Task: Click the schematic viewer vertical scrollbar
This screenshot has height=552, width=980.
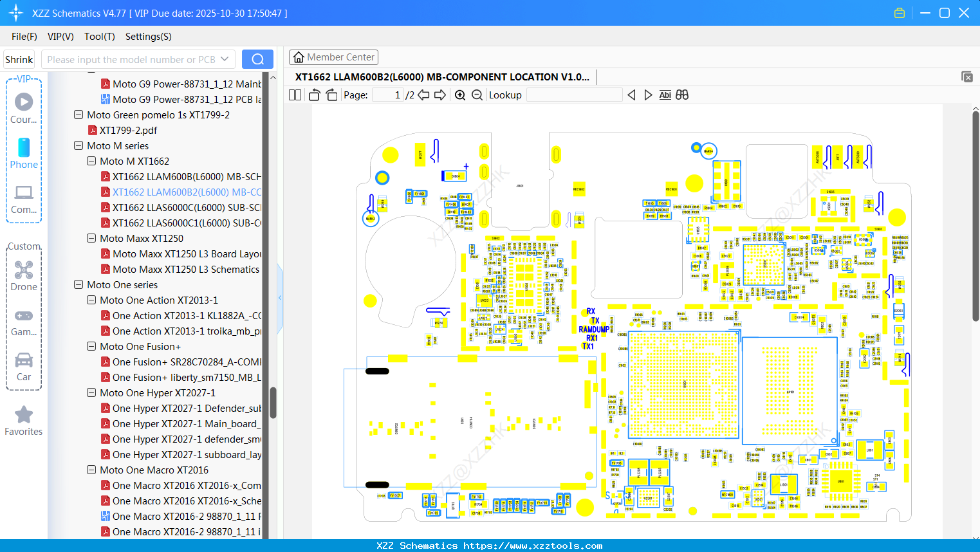Action: (975, 216)
